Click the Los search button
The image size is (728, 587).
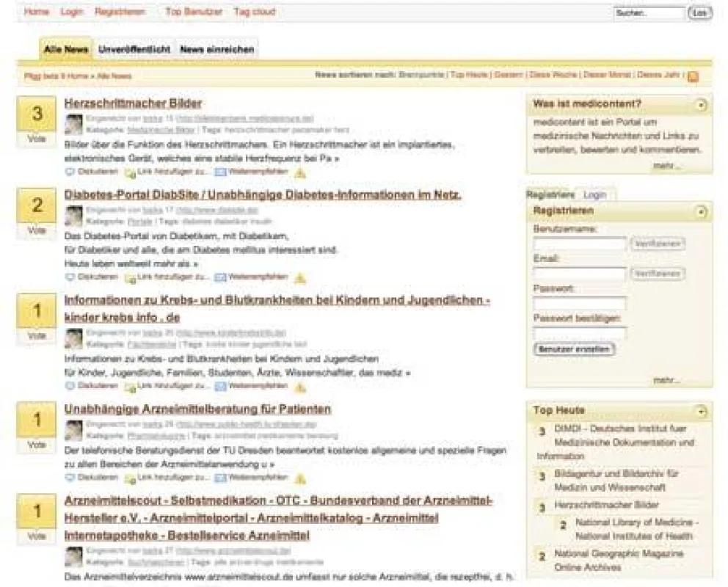[x=699, y=13]
